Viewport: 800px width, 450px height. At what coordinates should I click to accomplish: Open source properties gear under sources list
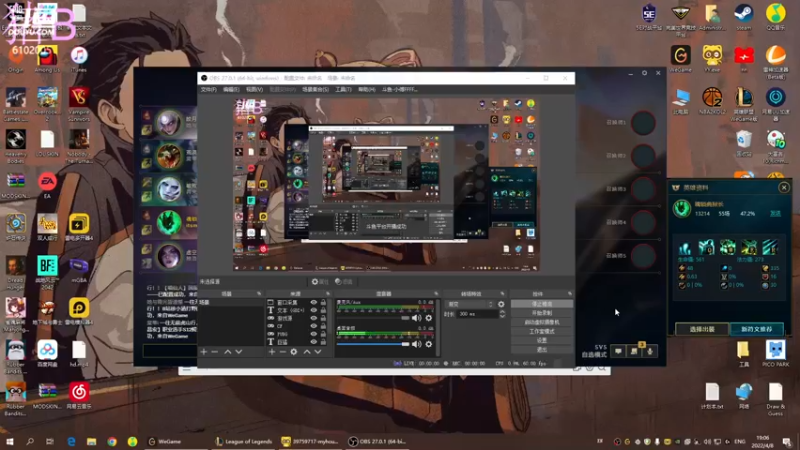[x=294, y=352]
